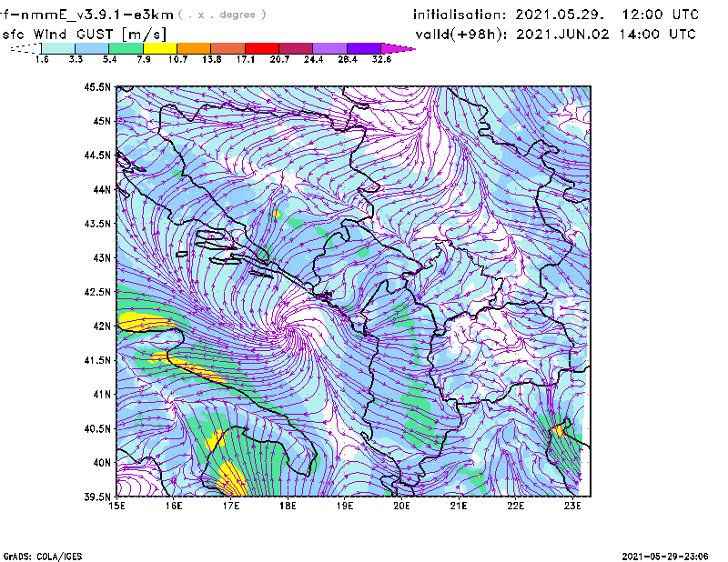This screenshot has height=562, width=728.
Task: Click the 32.6 legend value
Action: 381,59
